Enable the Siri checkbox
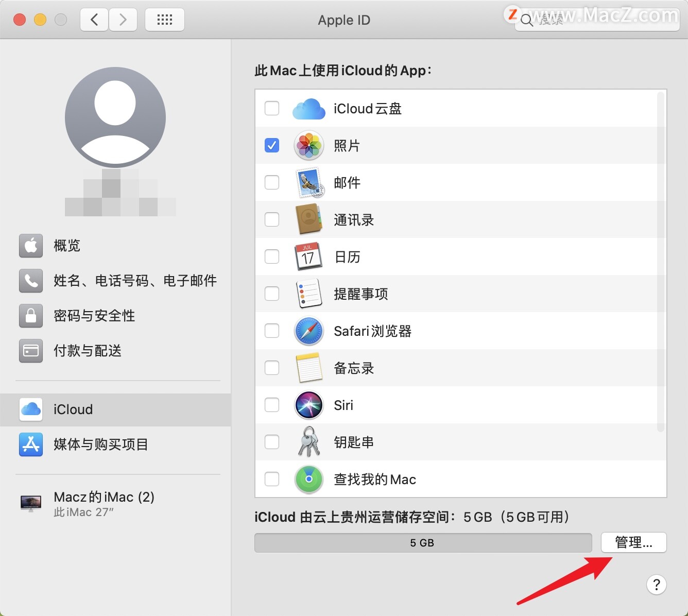The height and width of the screenshot is (616, 688). pyautogui.click(x=272, y=405)
